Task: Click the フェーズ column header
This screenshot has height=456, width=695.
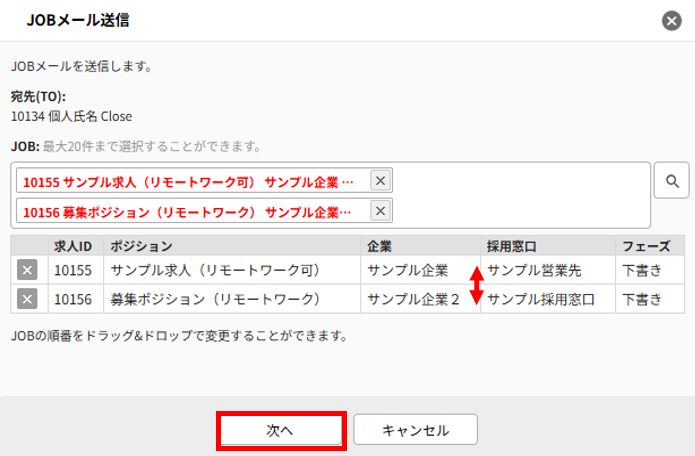Action: pyautogui.click(x=649, y=246)
